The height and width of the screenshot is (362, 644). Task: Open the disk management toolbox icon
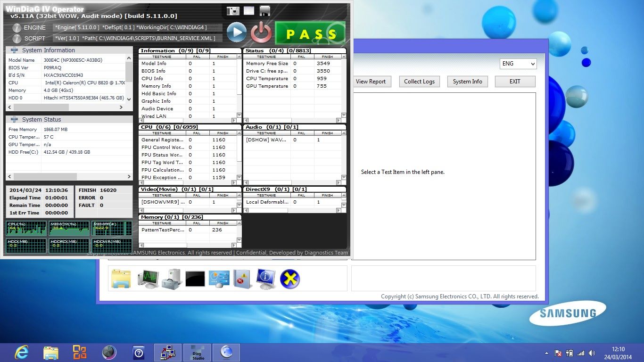point(172,279)
